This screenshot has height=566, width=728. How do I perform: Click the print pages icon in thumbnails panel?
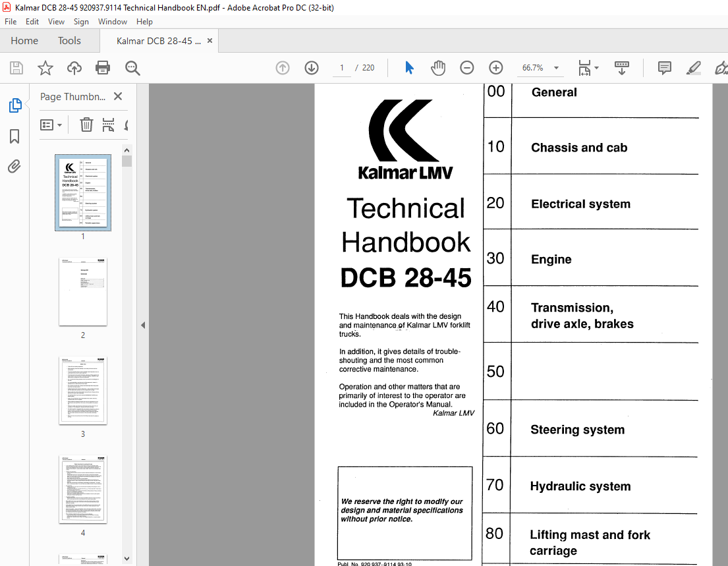tap(108, 125)
